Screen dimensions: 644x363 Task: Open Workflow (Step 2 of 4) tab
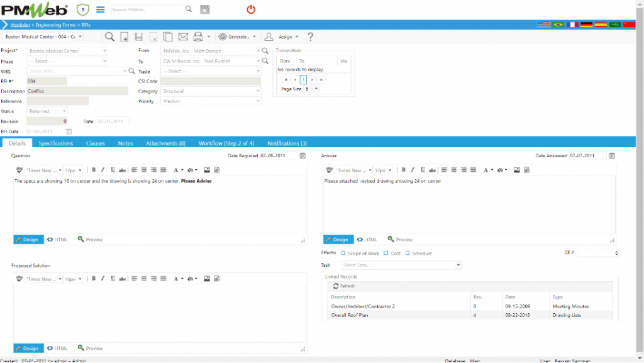tap(226, 143)
